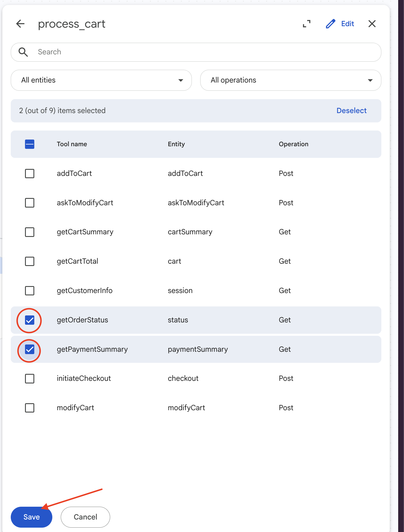Go back using the left arrow icon
The width and height of the screenshot is (404, 532).
(20, 24)
